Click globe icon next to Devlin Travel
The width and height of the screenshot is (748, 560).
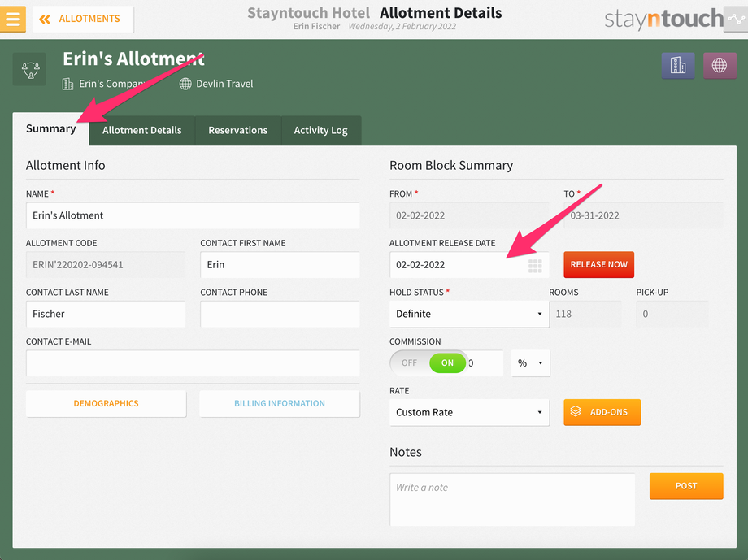click(x=185, y=84)
